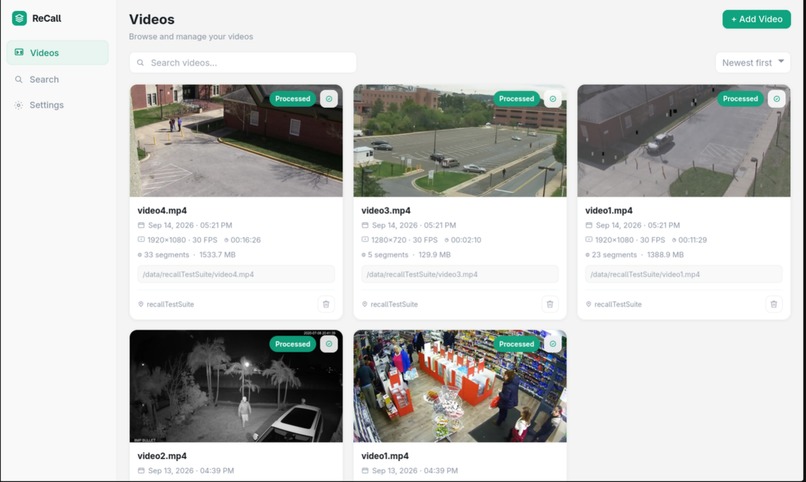The width and height of the screenshot is (806, 482).
Task: Open the Search sidebar item
Action: pos(58,79)
